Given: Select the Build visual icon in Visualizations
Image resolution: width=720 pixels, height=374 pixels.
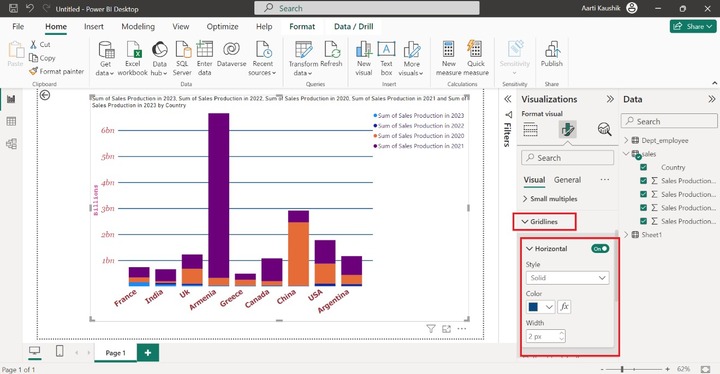Looking at the screenshot, I should point(530,130).
